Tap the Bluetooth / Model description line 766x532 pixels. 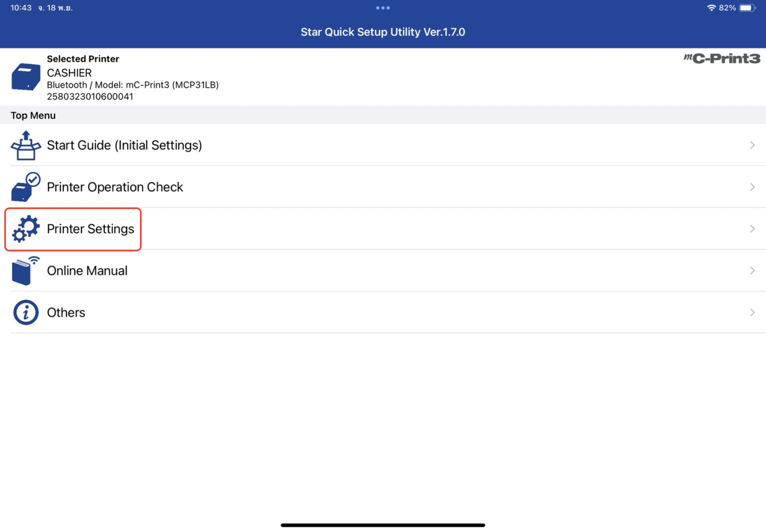click(133, 85)
